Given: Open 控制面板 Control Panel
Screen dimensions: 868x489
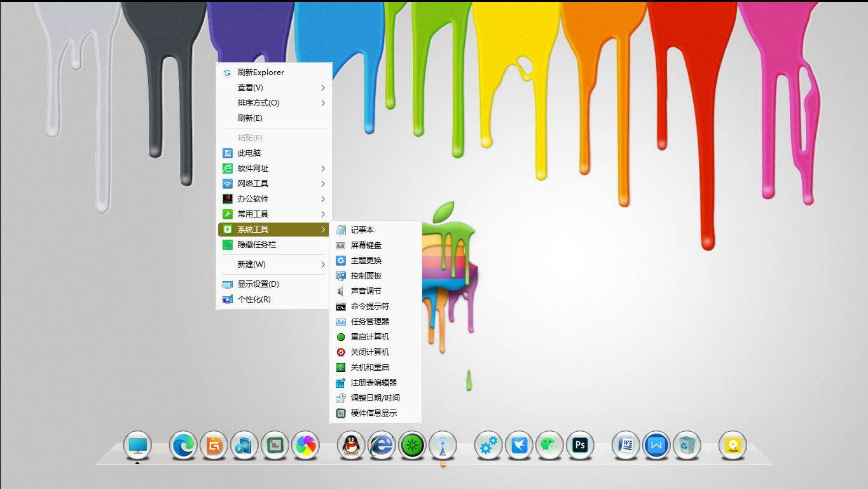Looking at the screenshot, I should click(375, 276).
